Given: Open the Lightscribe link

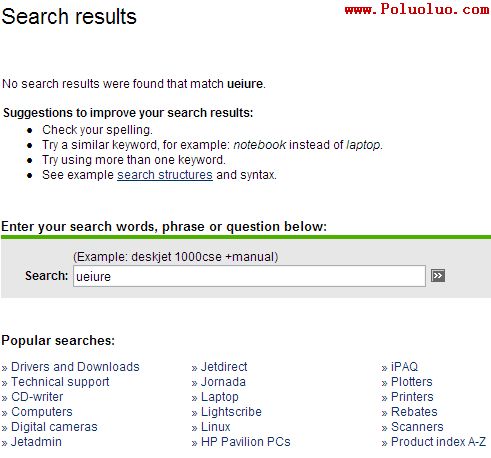Looking at the screenshot, I should point(231,412).
